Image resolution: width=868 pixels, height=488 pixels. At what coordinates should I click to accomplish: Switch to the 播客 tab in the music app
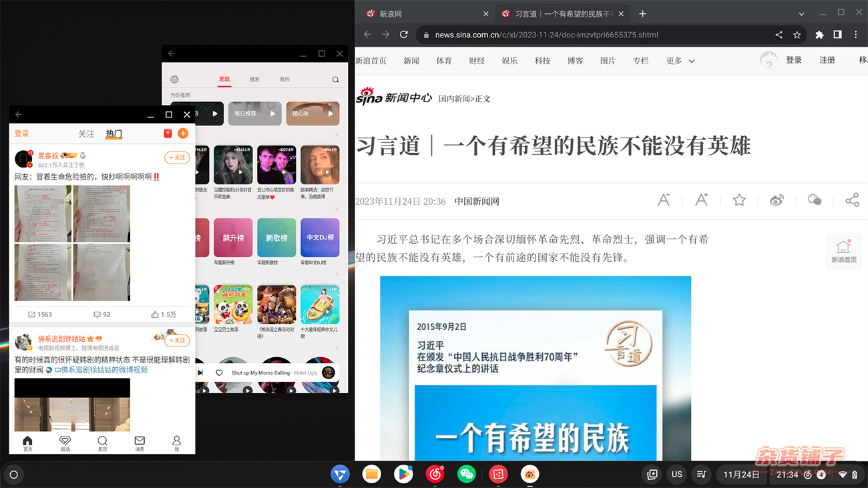pos(254,79)
